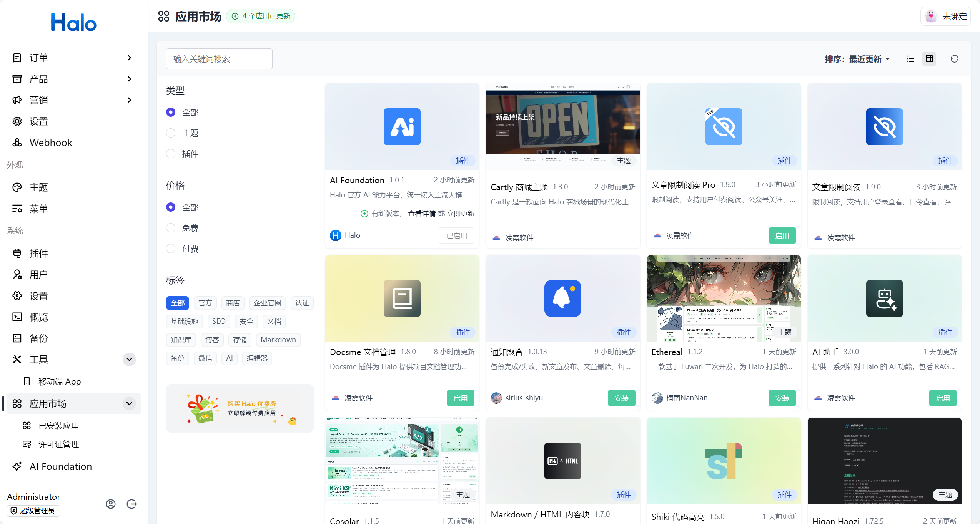Screen dimensions: 980x524
Task: Filter by the 编辑器 tag
Action: coord(257,358)
